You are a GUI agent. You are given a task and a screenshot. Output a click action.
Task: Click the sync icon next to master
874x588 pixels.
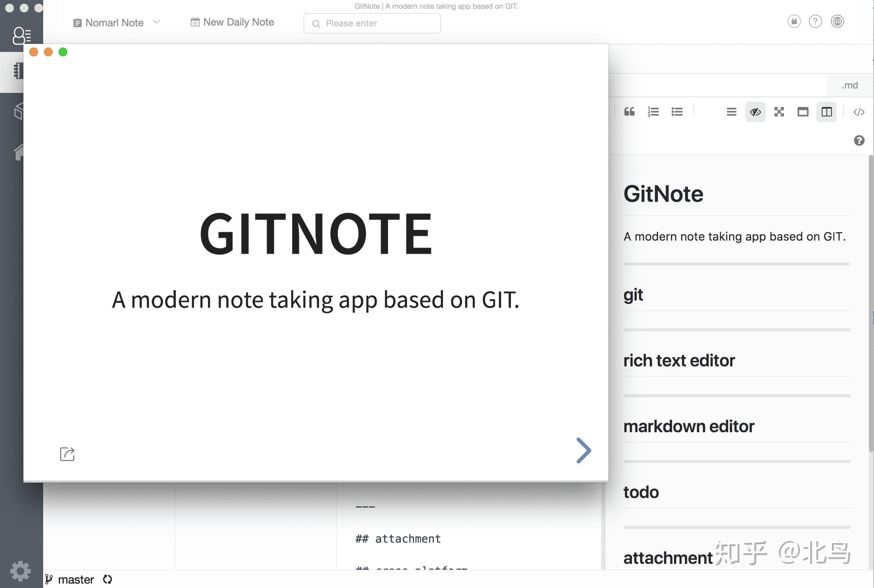coord(108,579)
